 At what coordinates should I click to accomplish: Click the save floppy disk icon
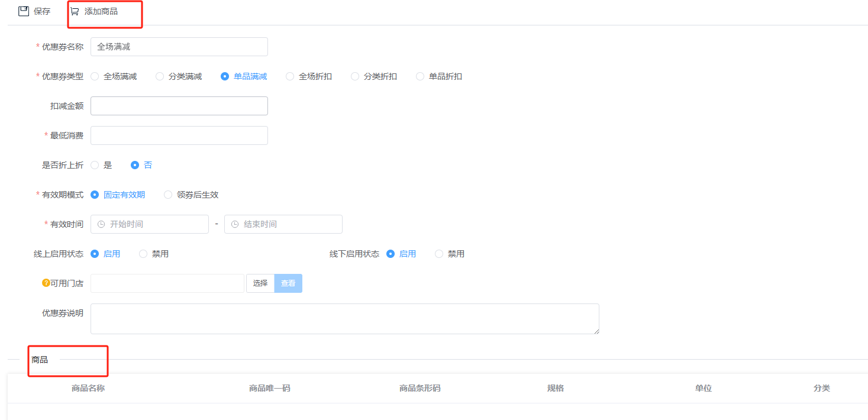point(24,11)
